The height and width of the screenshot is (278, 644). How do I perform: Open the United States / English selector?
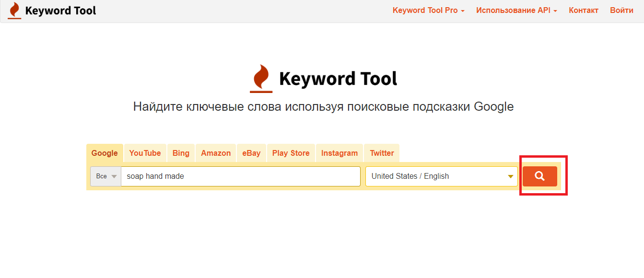442,176
